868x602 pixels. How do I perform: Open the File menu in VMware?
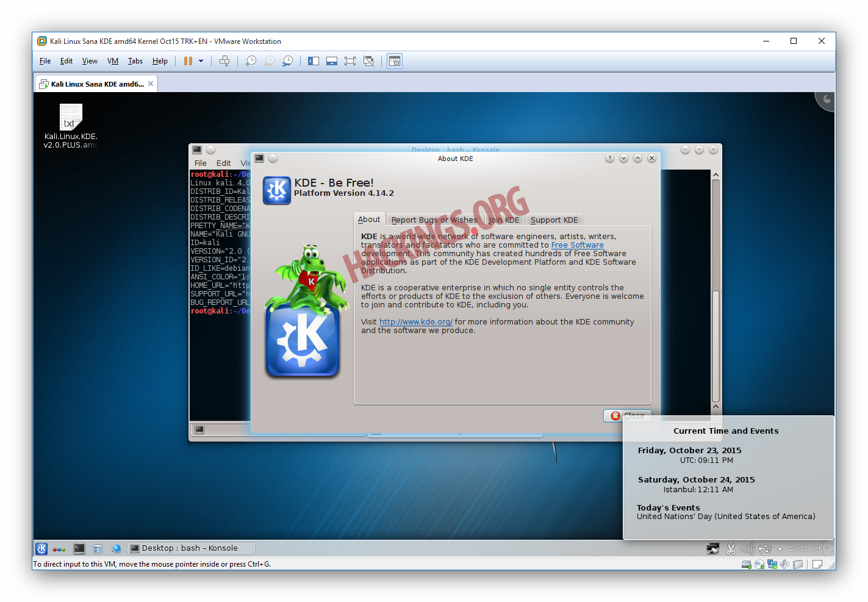tap(45, 61)
